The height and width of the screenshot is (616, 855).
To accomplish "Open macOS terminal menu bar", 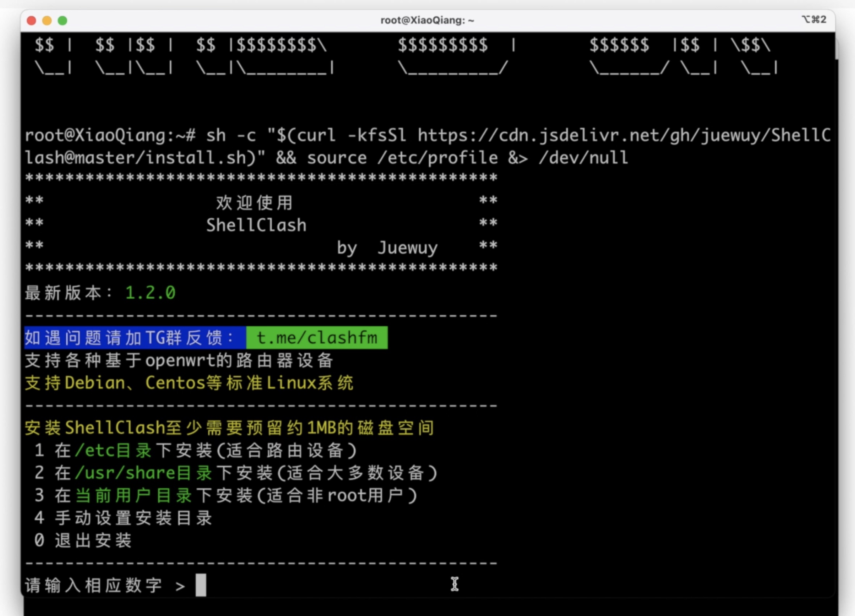I will click(x=427, y=19).
